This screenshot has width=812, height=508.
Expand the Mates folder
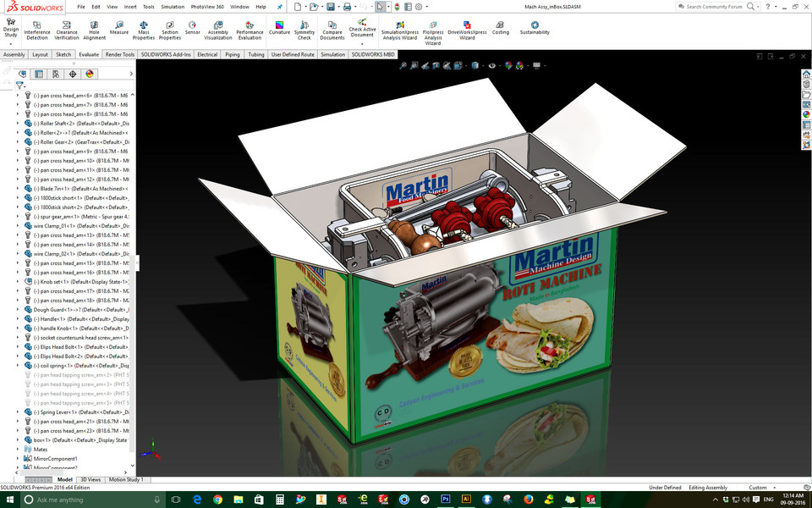[x=17, y=449]
